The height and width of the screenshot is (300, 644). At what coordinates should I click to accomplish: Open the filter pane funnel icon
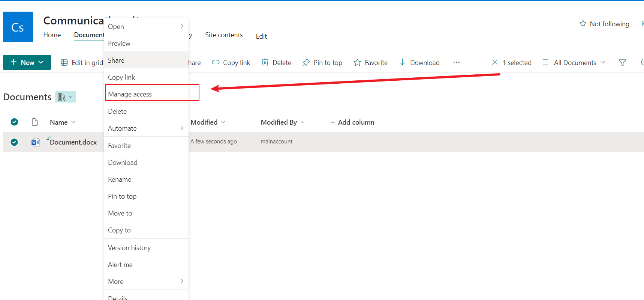(x=622, y=62)
